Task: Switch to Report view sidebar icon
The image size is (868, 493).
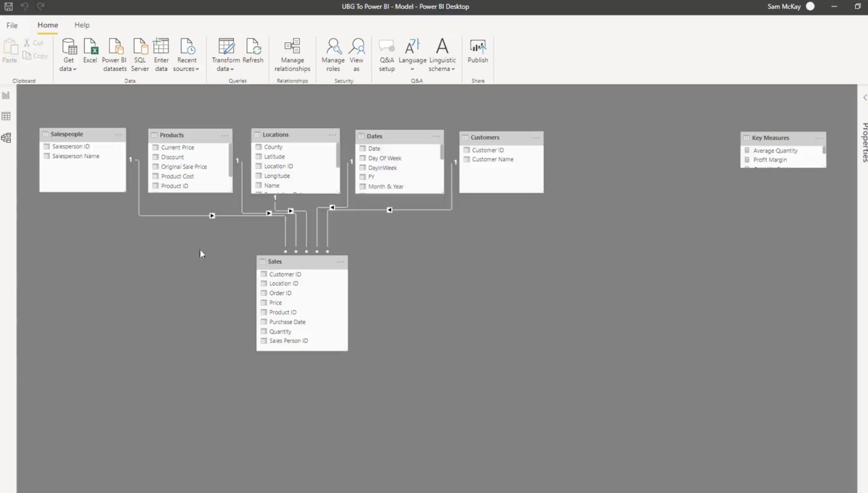Action: pyautogui.click(x=6, y=95)
